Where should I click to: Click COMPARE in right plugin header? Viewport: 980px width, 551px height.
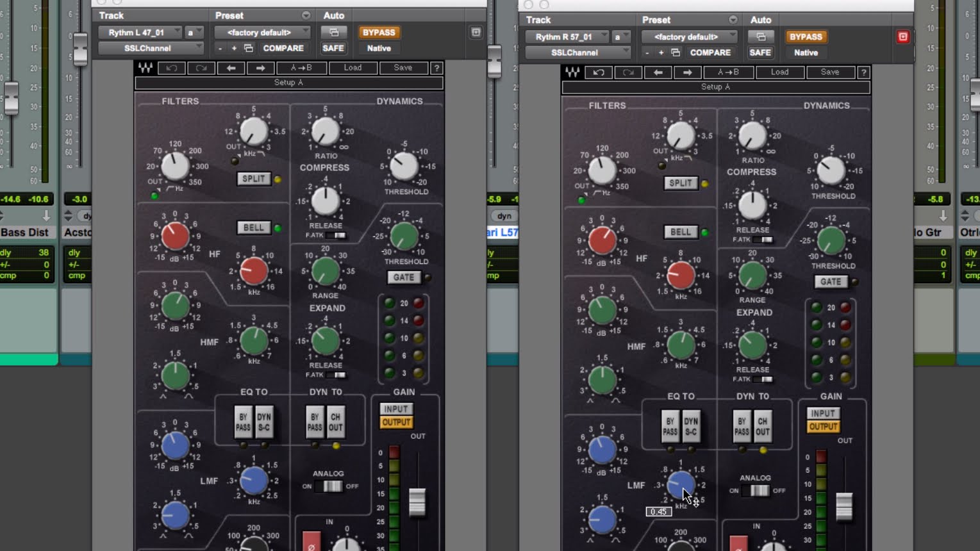click(x=710, y=53)
